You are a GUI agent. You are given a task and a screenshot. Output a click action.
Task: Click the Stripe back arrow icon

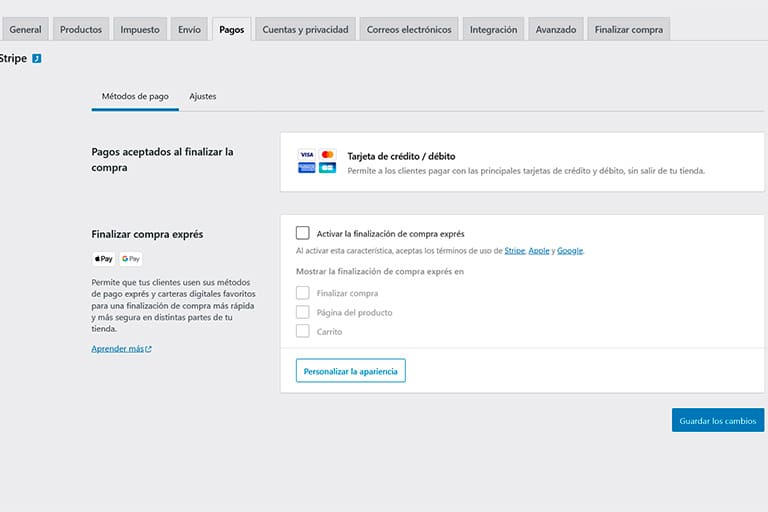pyautogui.click(x=37, y=59)
